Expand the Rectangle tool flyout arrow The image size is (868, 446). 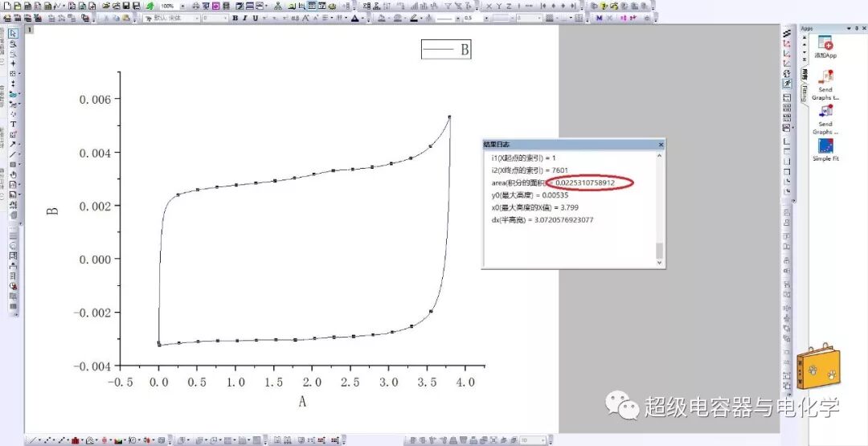(19, 165)
